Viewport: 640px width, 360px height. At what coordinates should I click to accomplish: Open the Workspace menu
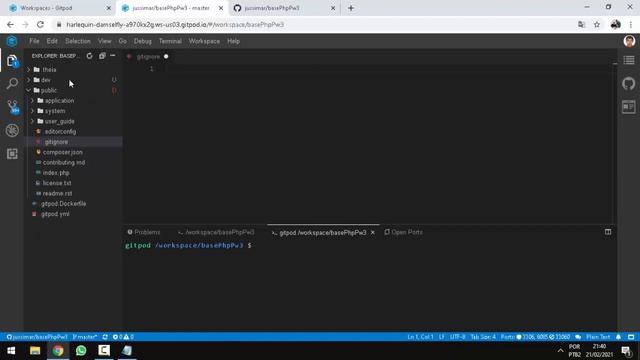204,41
